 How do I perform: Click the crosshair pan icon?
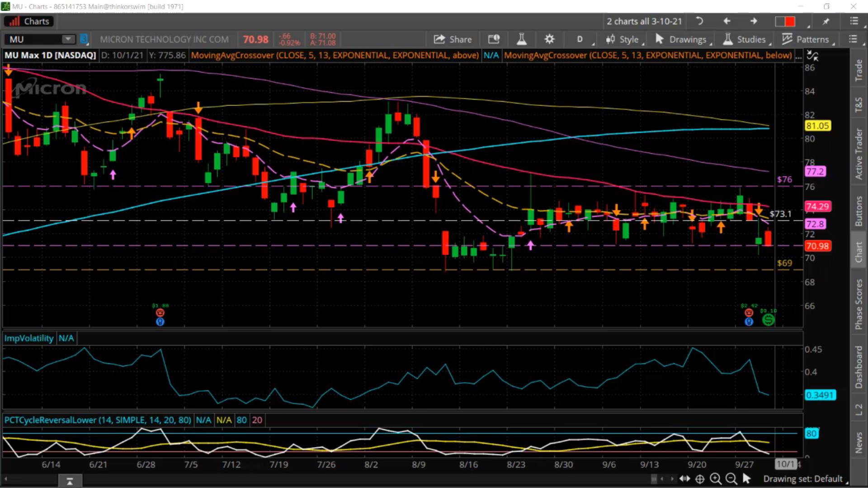tap(700, 479)
